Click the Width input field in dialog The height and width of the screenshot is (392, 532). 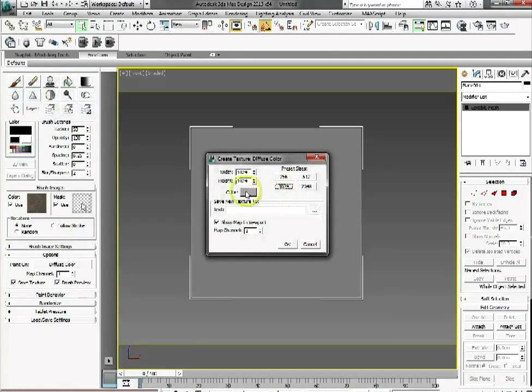[244, 172]
